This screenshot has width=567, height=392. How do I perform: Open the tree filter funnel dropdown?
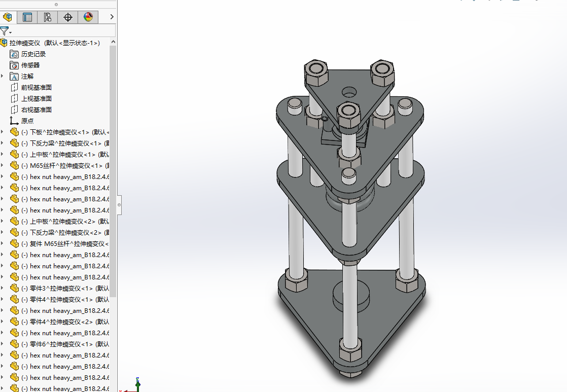6,31
